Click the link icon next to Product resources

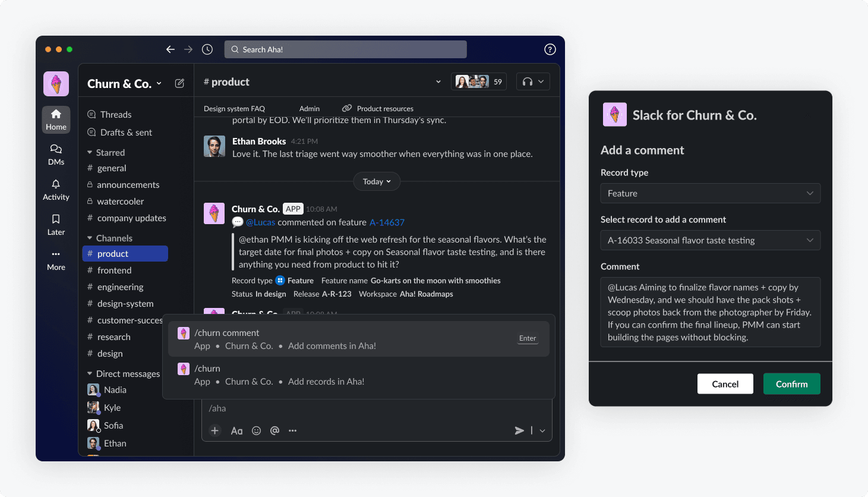coord(347,108)
